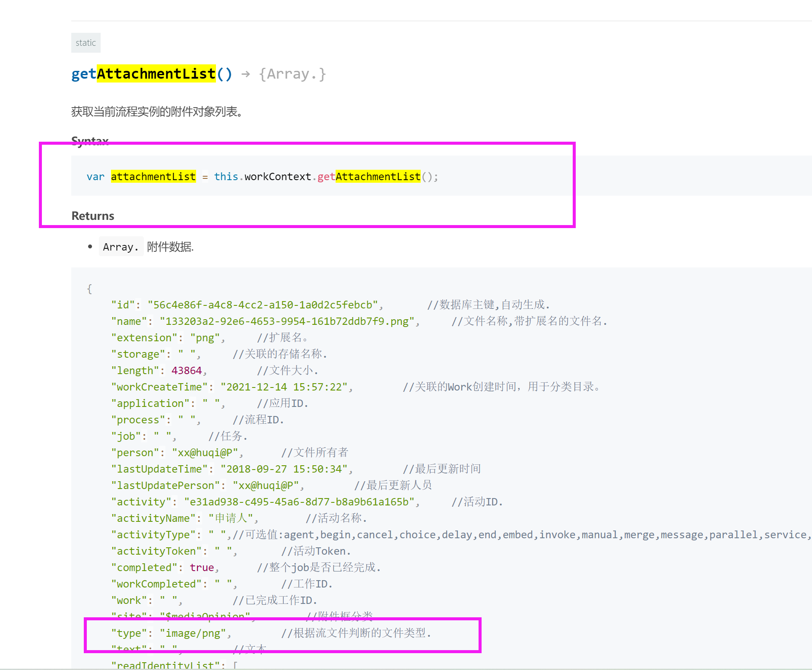
Task: Select "xx@huqi@P" value on the person line
Action: click(x=205, y=453)
